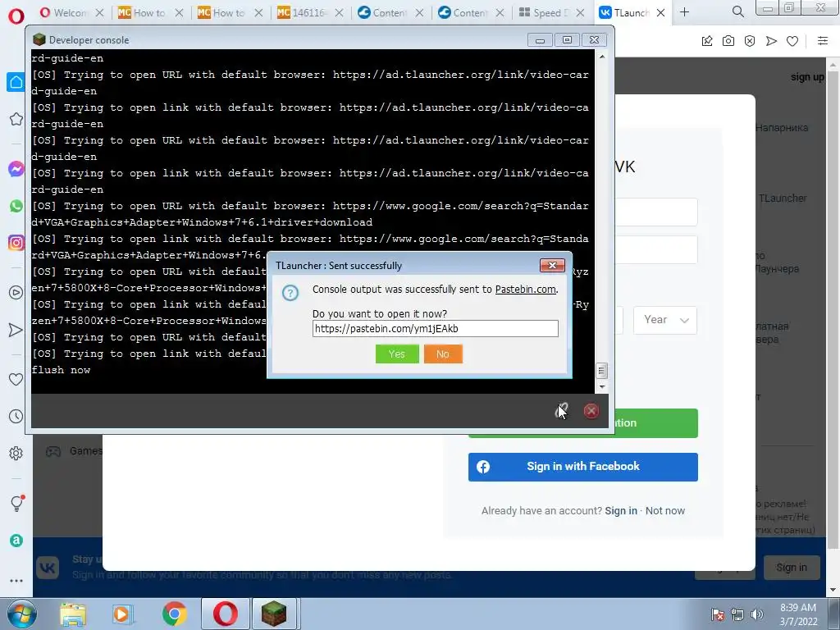Open the Player icon in Opera sidebar

pos(16,293)
